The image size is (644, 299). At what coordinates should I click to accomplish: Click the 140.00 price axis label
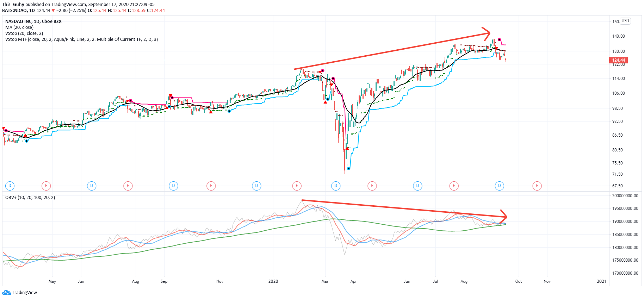point(619,36)
